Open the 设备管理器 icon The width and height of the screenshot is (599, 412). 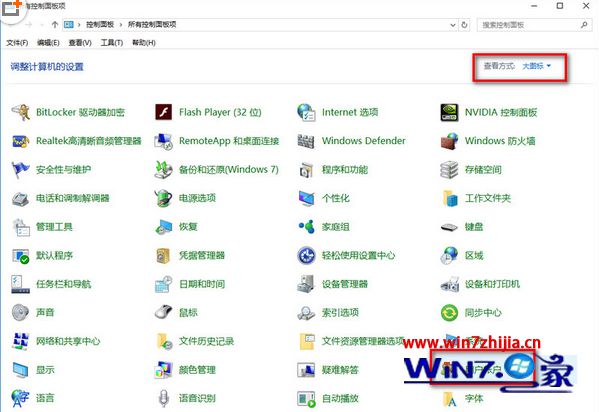(x=306, y=284)
